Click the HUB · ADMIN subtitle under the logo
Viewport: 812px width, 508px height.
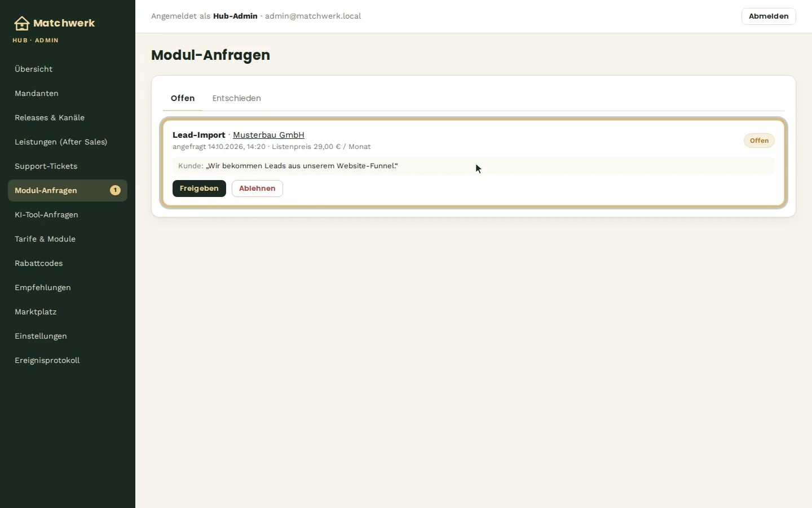(36, 41)
